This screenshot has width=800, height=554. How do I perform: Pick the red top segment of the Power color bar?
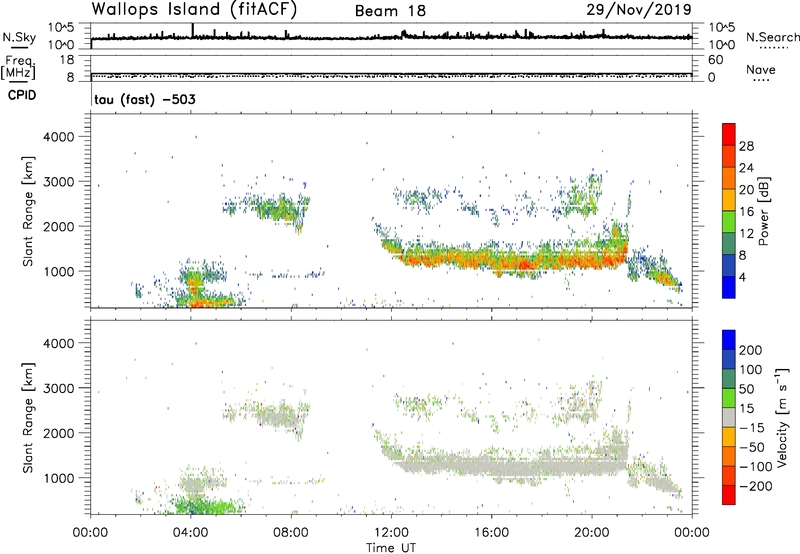coord(729,134)
